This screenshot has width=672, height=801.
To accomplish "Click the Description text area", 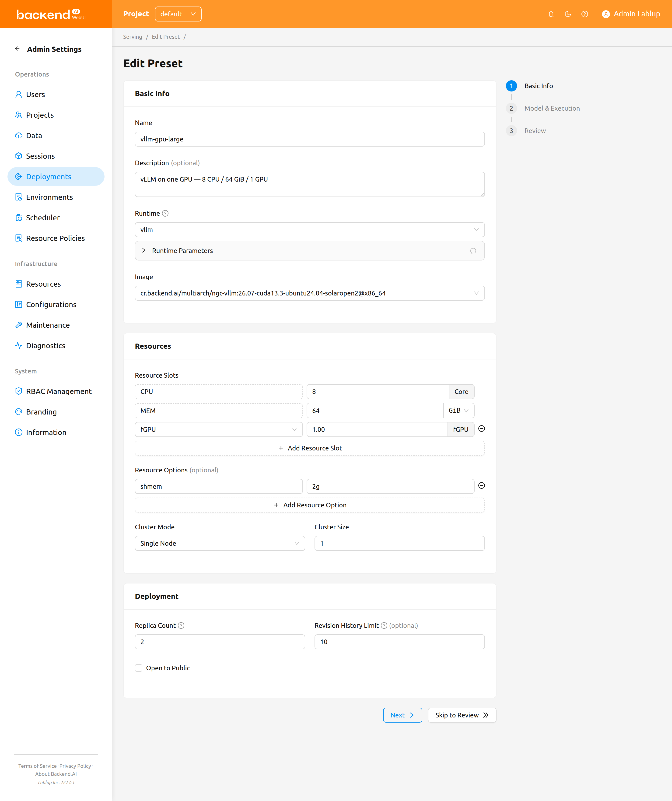I will point(310,185).
